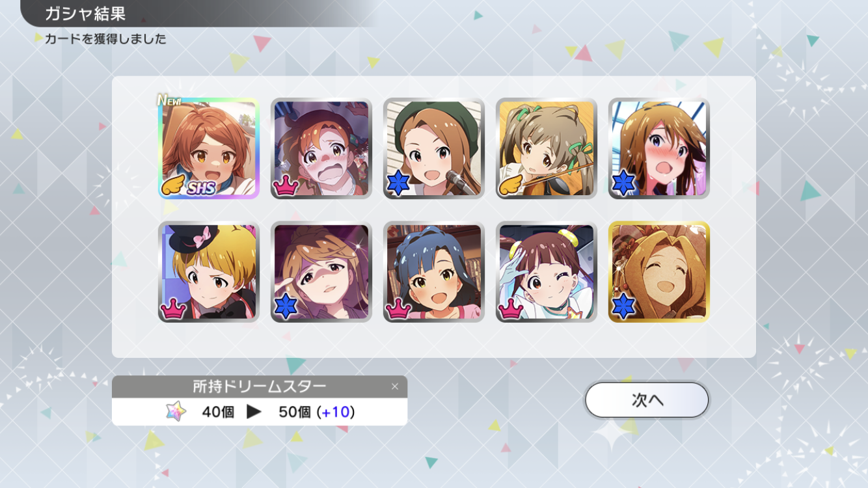Select the winking girl with yellow hair buns
This screenshot has height=488, width=868.
tap(547, 272)
